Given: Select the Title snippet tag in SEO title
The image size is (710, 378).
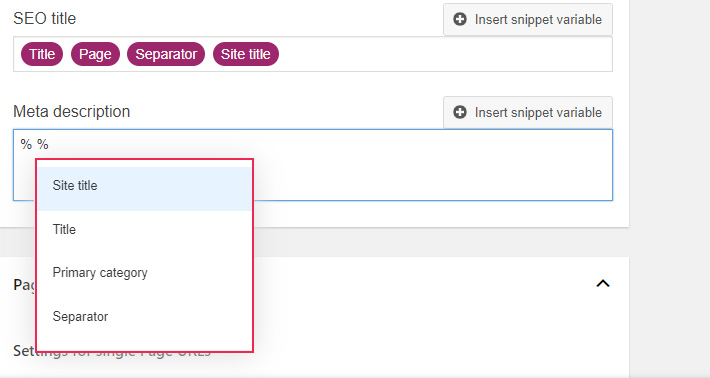Looking at the screenshot, I should (x=42, y=54).
